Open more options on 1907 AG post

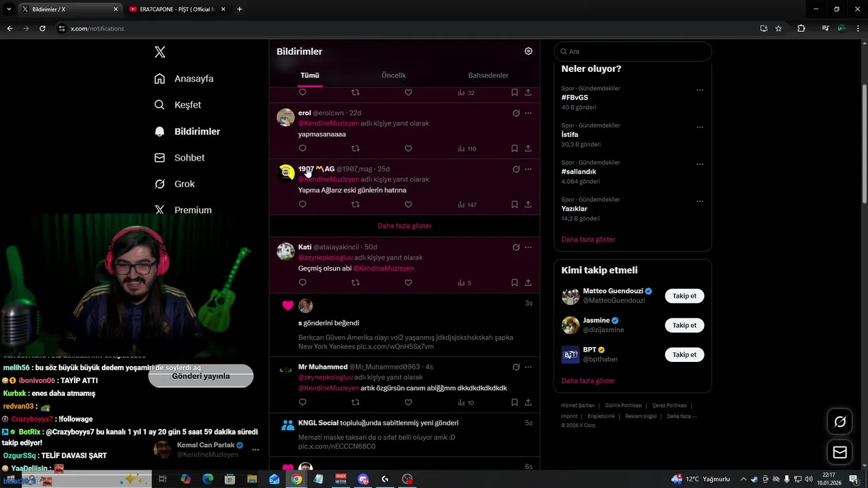528,169
